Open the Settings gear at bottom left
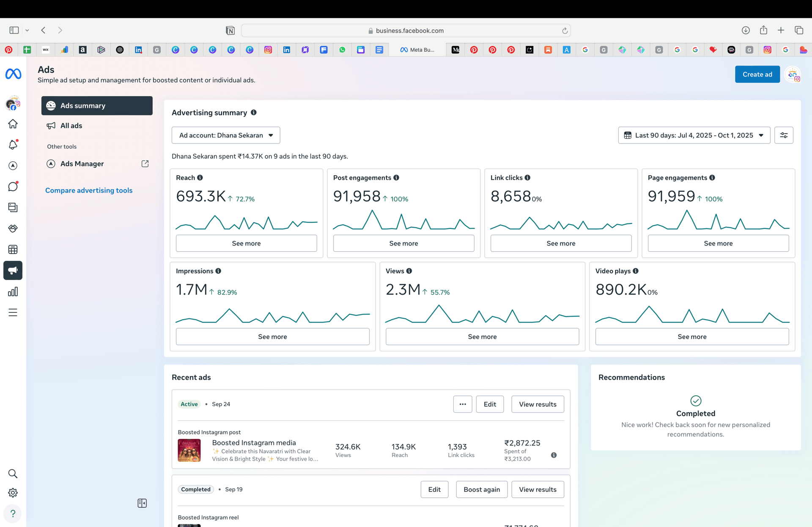The image size is (812, 527). click(x=13, y=492)
